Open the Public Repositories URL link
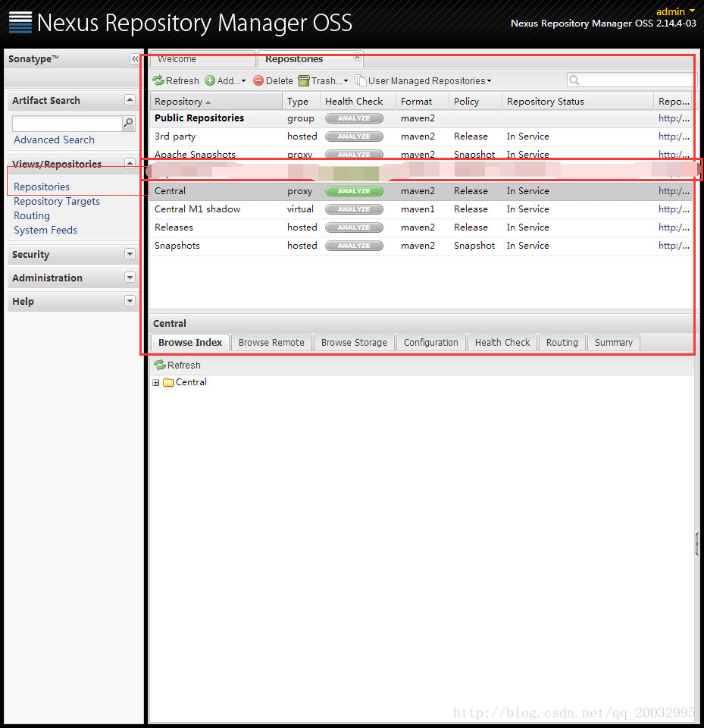Screen dimensions: 704x728 tap(674, 118)
